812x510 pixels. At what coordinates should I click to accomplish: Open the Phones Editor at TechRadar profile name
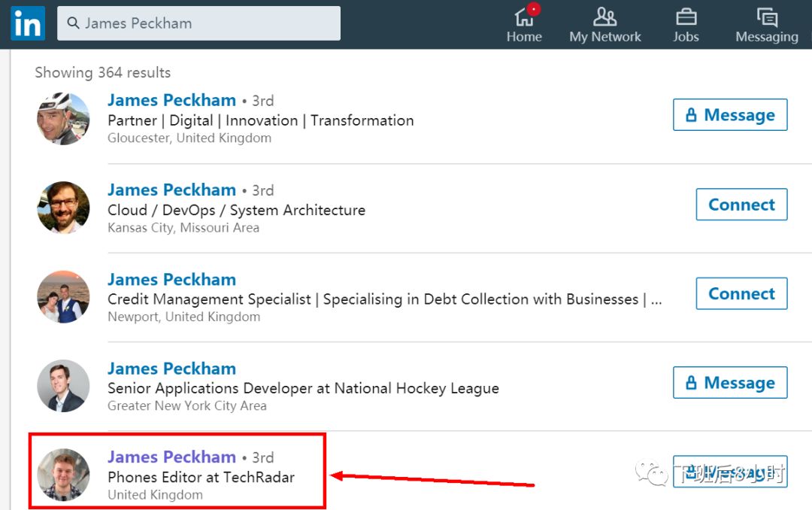171,457
